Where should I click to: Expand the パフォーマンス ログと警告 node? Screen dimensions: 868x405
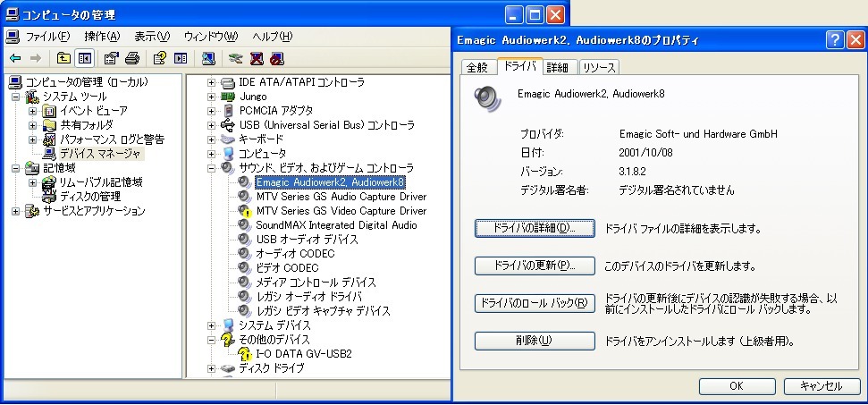point(33,139)
